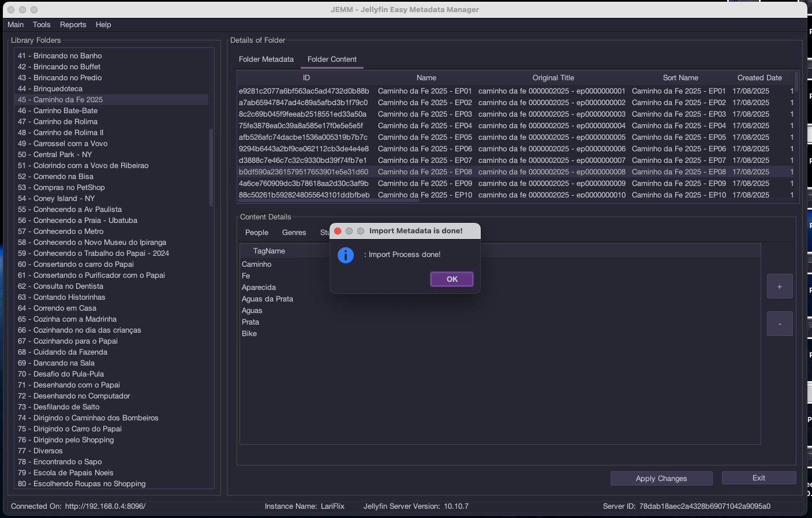Click the plus button to add a tag

click(x=779, y=286)
